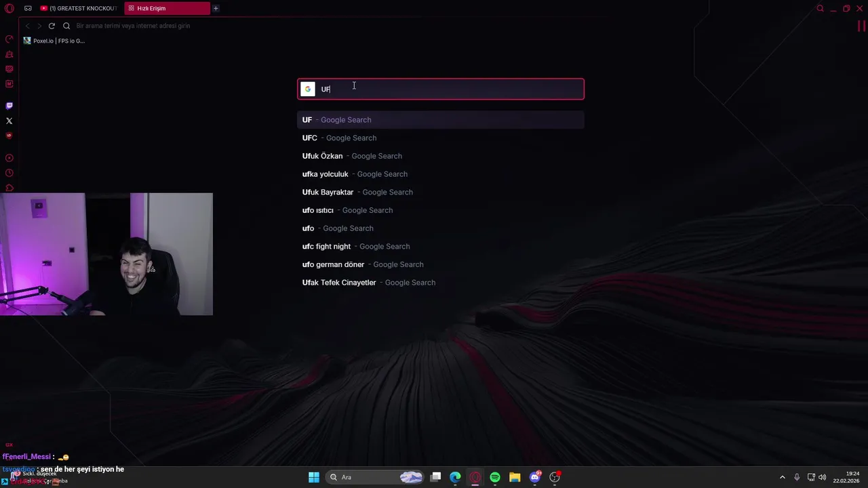This screenshot has height=488, width=868.
Task: Select the 'UFC' search suggestion
Action: [441, 138]
